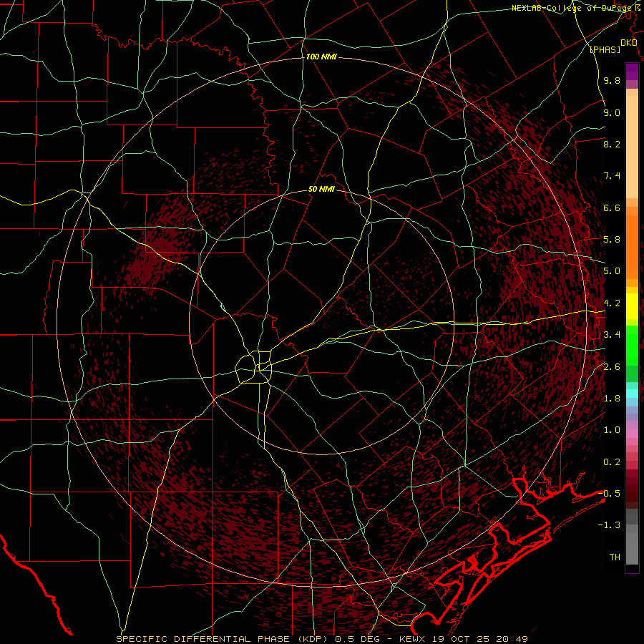
Task: Click the "[PHAS]" units label above the scale
Action: [605, 49]
